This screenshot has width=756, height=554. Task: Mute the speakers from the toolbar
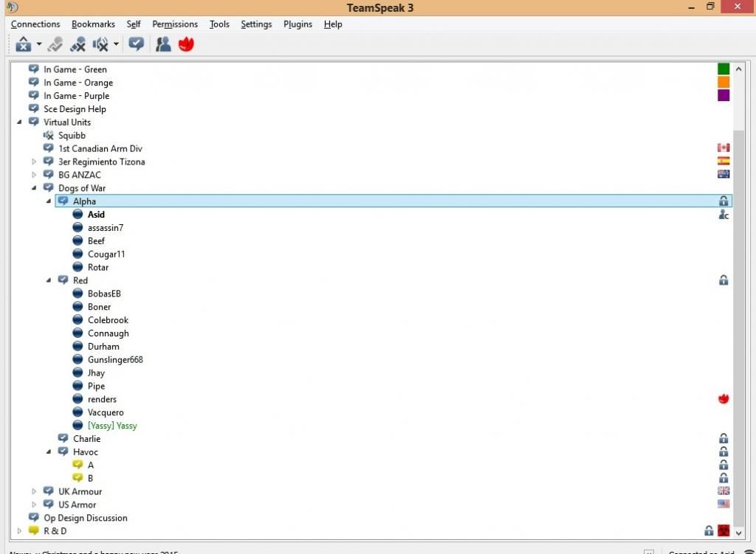(x=100, y=44)
